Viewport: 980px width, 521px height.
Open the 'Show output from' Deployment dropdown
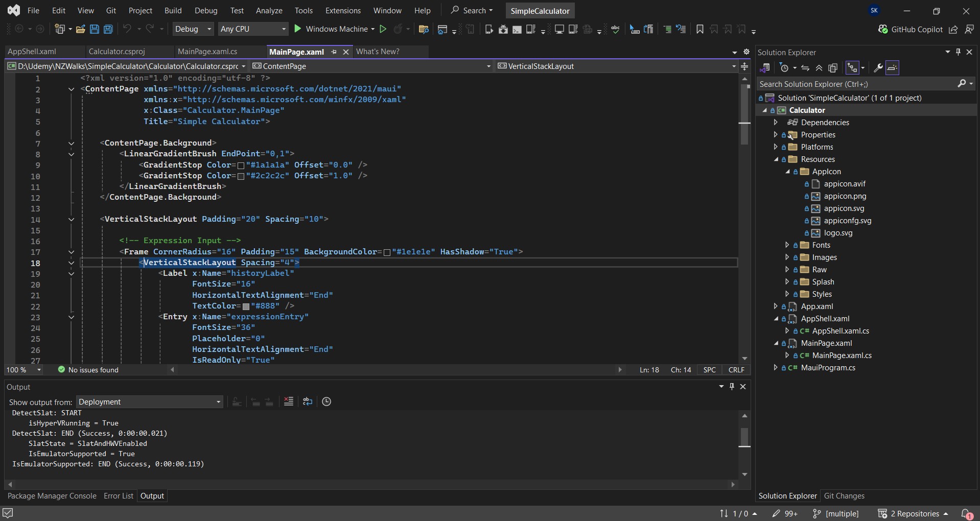click(149, 402)
